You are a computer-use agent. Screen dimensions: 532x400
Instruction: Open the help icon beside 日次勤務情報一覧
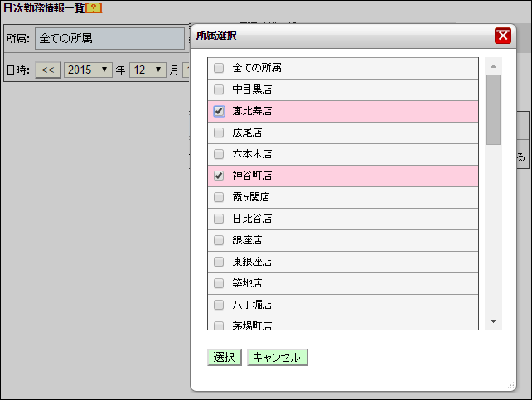(x=94, y=7)
